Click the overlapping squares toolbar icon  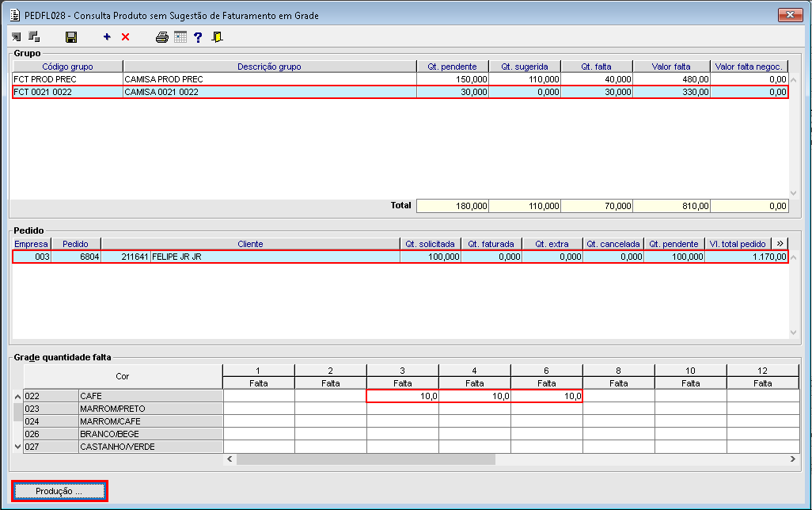(34, 36)
